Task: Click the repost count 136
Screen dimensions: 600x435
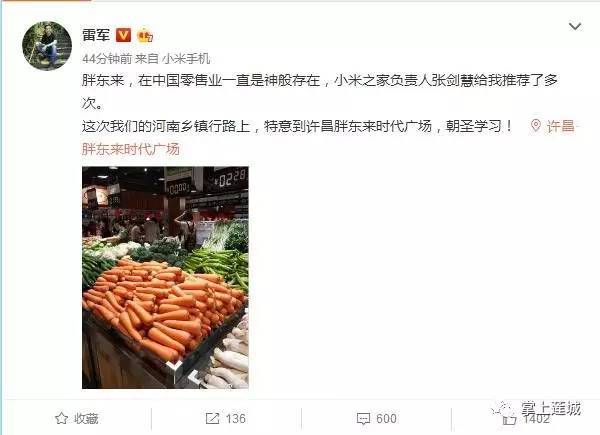Action: pyautogui.click(x=235, y=419)
